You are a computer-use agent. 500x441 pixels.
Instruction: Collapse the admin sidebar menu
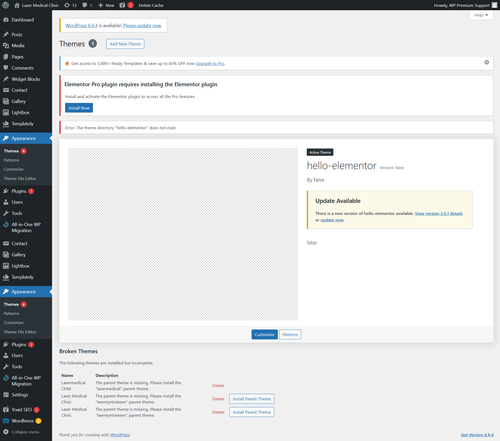[26, 432]
